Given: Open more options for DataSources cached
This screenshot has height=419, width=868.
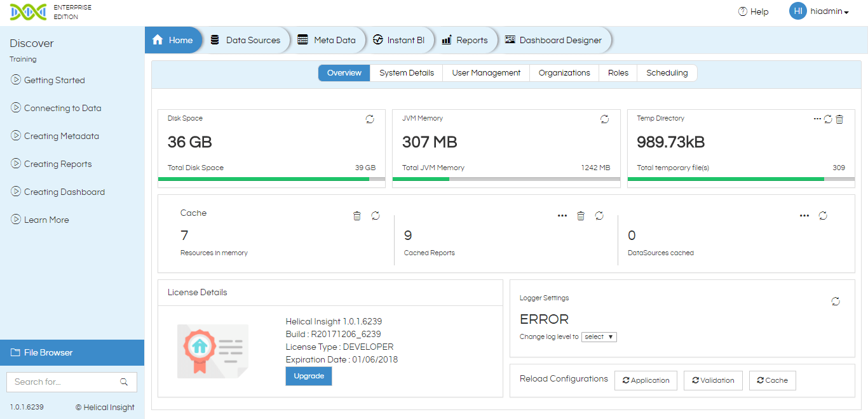Looking at the screenshot, I should (804, 216).
